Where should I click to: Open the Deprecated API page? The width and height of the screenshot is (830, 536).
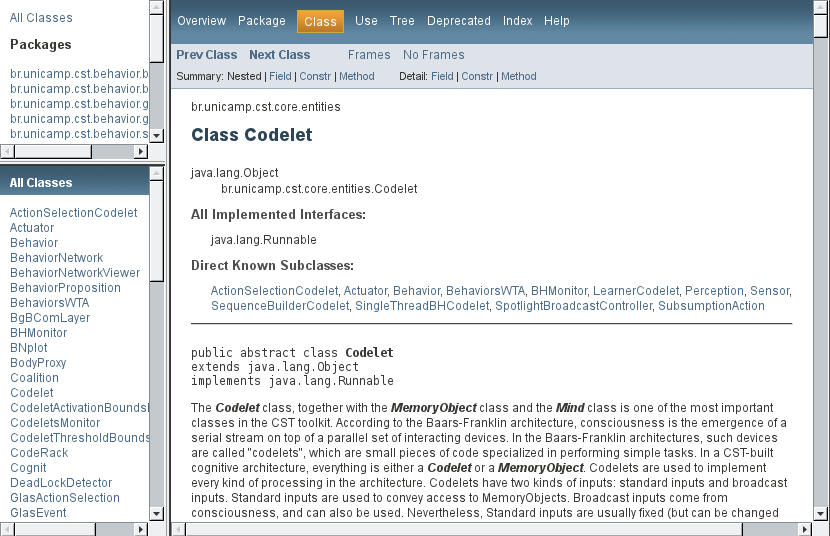coord(458,21)
